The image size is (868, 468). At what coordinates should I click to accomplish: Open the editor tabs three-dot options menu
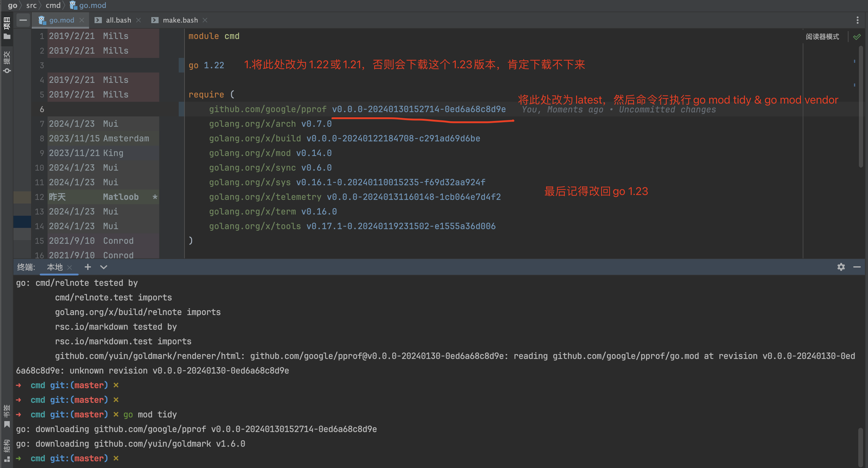point(857,20)
